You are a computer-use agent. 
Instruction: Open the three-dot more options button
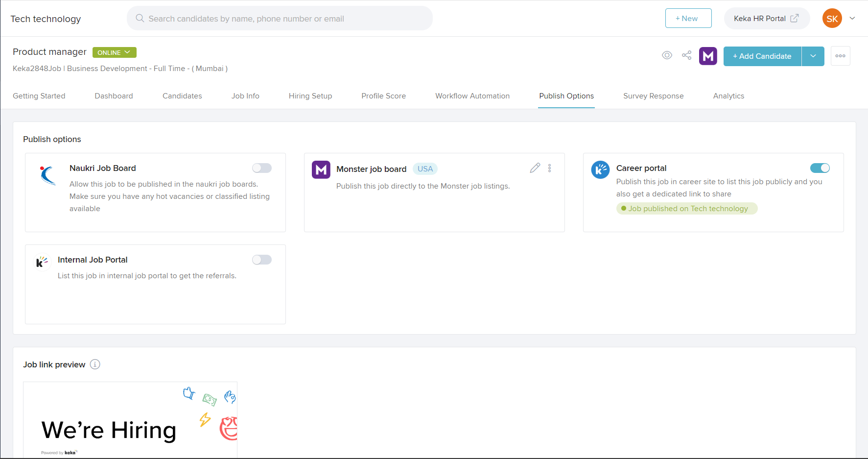[x=840, y=56]
